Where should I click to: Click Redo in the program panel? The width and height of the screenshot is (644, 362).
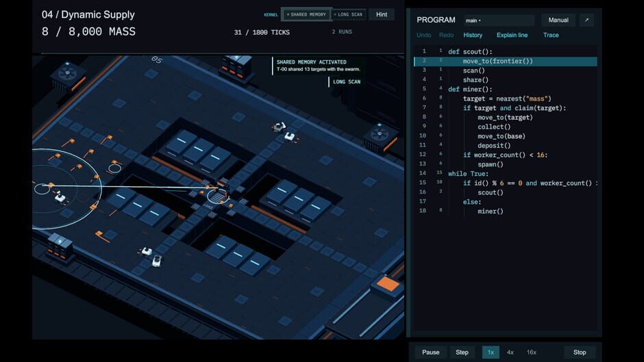point(447,36)
